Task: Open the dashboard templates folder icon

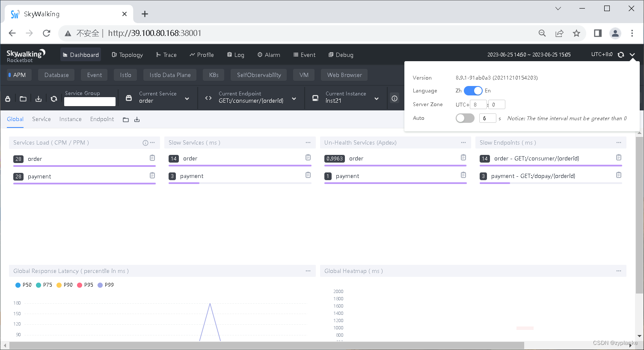Action: [x=23, y=98]
